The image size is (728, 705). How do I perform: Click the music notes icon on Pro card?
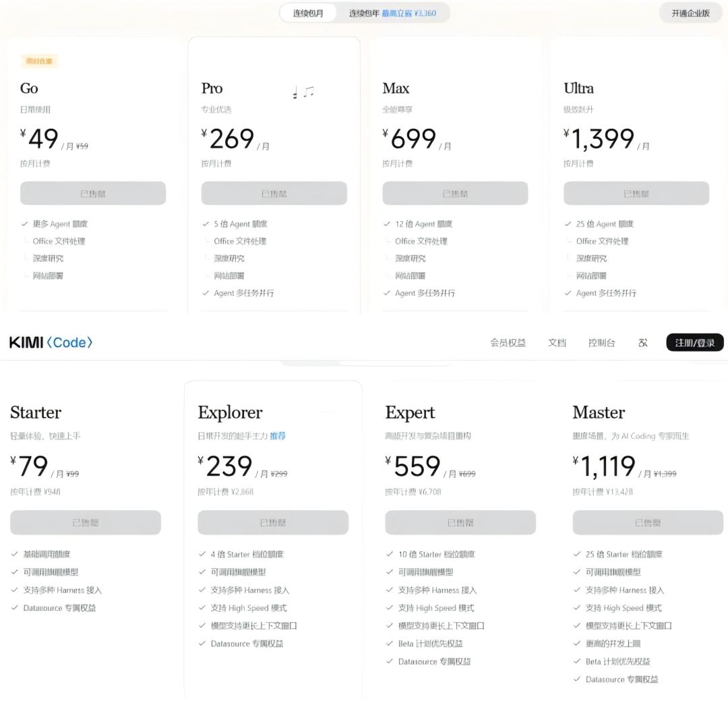click(303, 92)
